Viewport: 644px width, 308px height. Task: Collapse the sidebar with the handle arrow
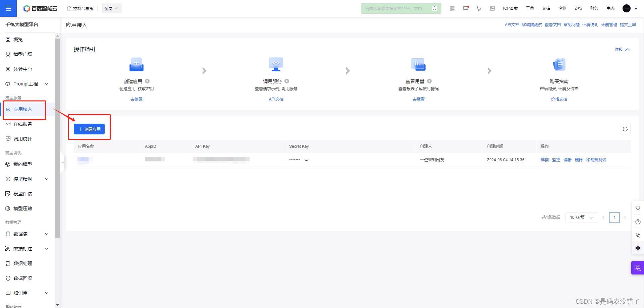point(62,163)
